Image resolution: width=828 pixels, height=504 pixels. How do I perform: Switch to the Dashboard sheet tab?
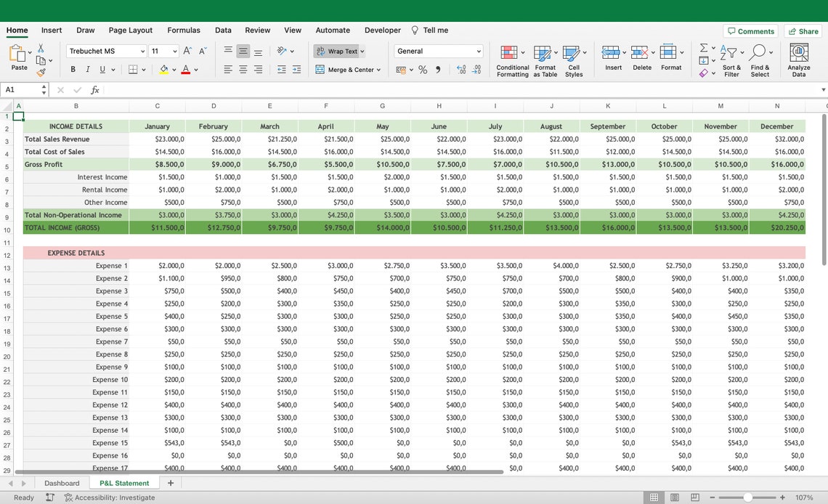coord(62,483)
